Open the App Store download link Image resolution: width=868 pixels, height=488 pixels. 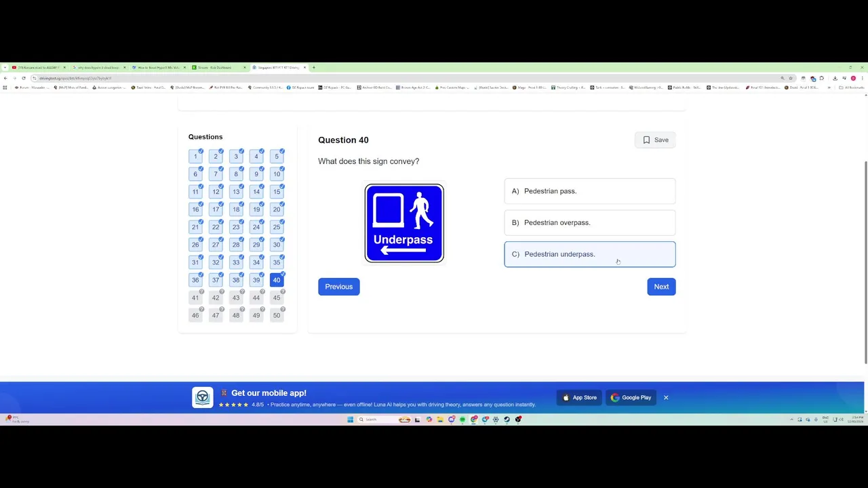[x=580, y=397]
